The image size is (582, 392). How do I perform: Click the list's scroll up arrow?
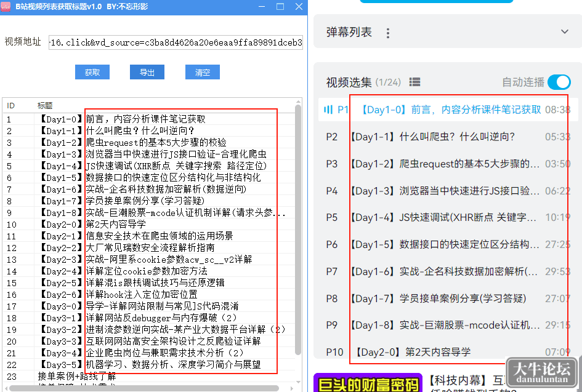pos(298,102)
